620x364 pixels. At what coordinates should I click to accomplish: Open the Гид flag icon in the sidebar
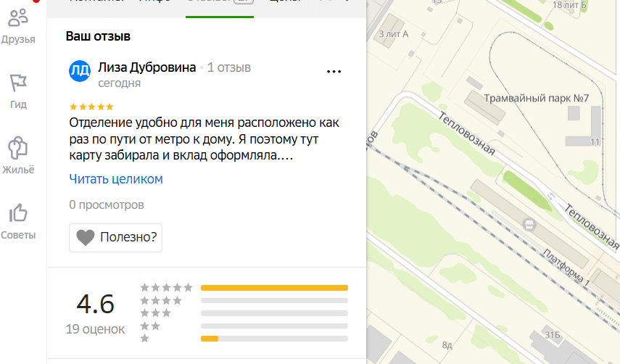click(18, 83)
